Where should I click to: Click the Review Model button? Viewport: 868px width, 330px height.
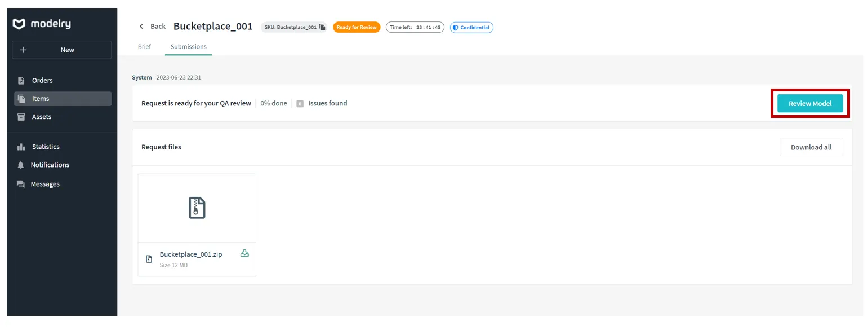[x=810, y=104]
